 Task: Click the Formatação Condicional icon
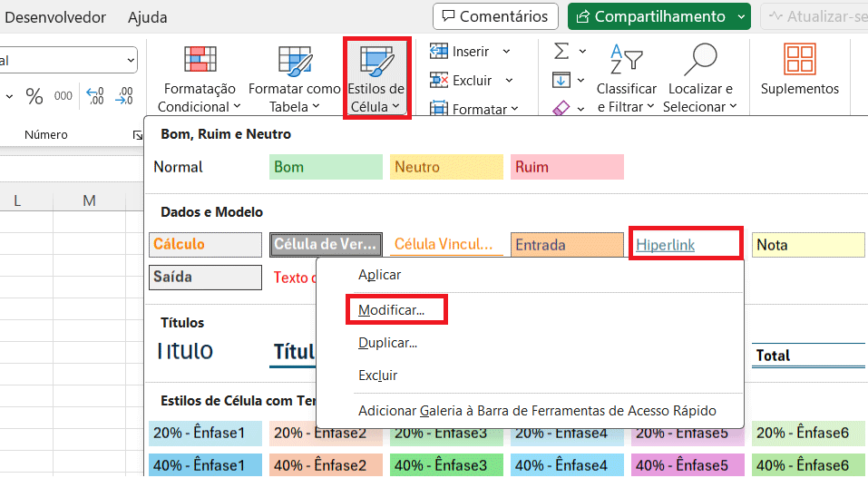tap(200, 60)
